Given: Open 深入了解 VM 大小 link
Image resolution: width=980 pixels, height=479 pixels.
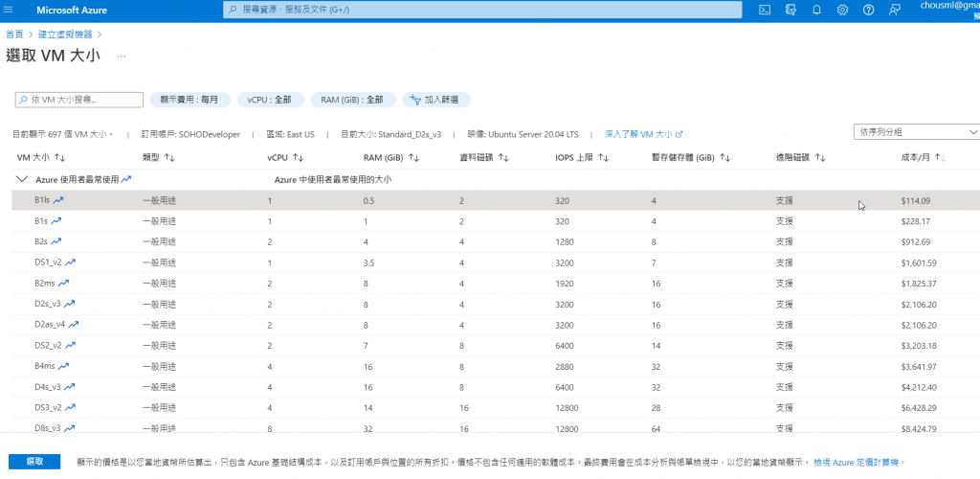Looking at the screenshot, I should [x=644, y=134].
